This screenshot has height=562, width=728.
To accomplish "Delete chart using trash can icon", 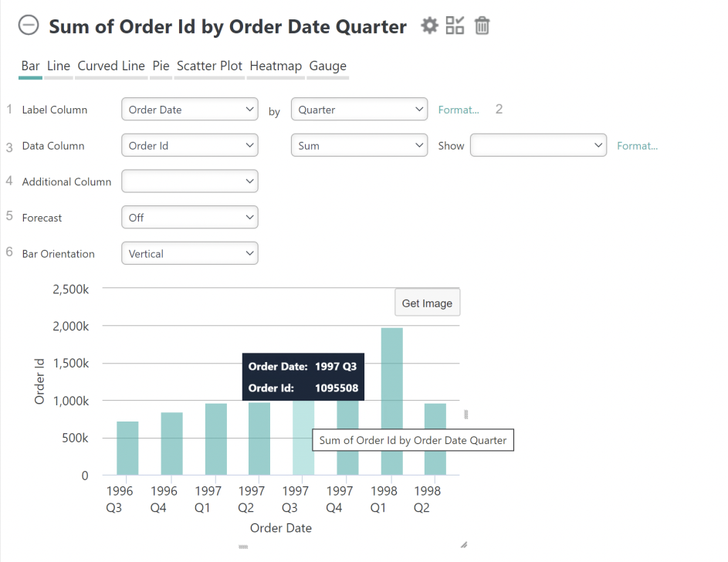I will click(482, 25).
